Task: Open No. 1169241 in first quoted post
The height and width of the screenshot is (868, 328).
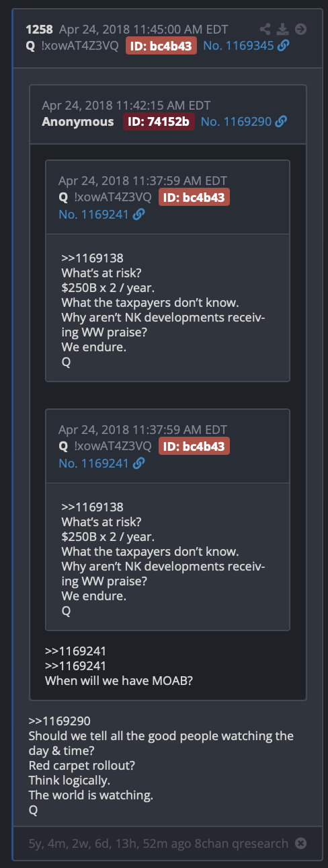Action: click(94, 215)
